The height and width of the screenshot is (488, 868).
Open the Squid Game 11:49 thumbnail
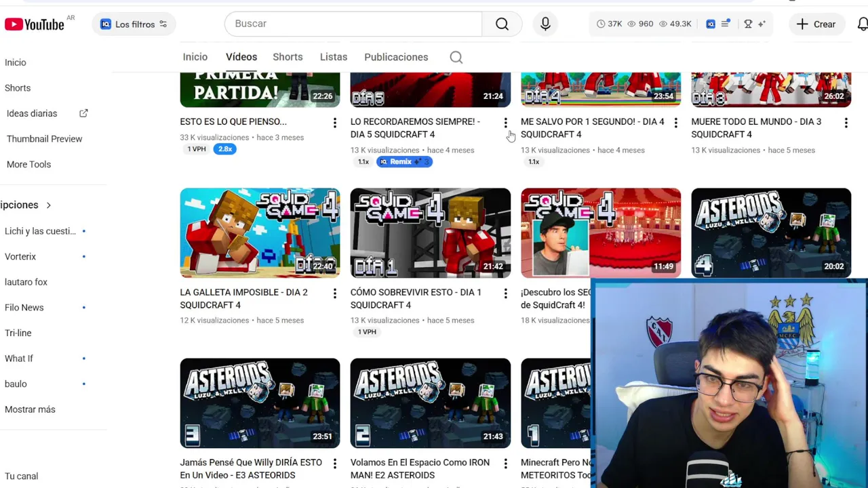click(x=601, y=233)
